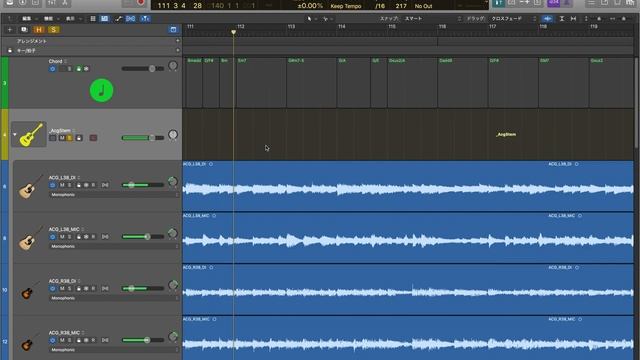Viewport: 640px width, 360px height.
Task: Click the No Out display field
Action: click(x=423, y=6)
